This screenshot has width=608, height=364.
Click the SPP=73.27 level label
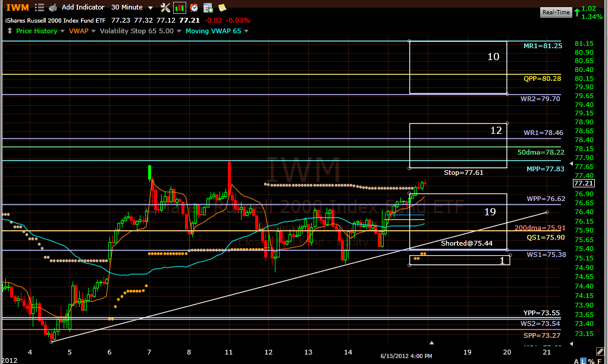coord(542,335)
